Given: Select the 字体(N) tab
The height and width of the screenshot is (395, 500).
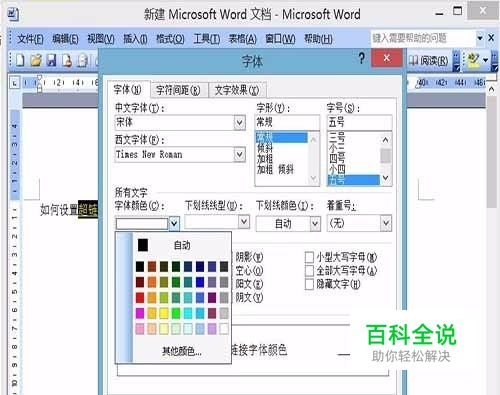Looking at the screenshot, I should (128, 89).
